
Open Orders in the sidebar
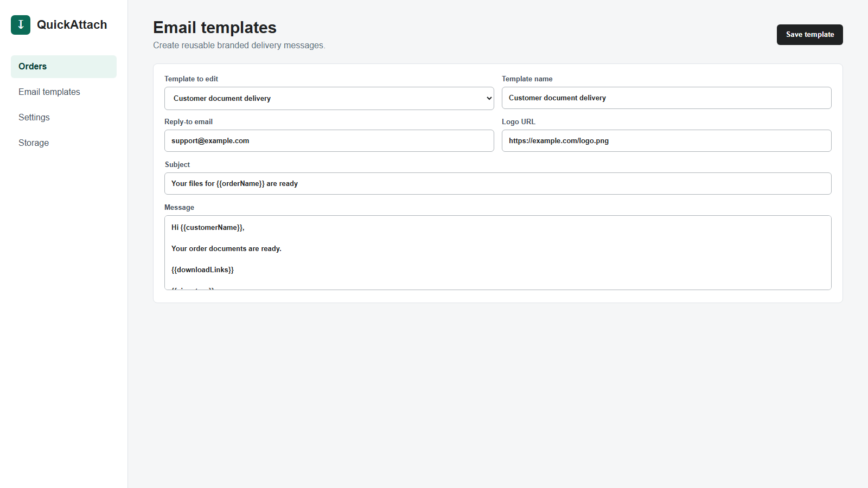pyautogui.click(x=63, y=67)
